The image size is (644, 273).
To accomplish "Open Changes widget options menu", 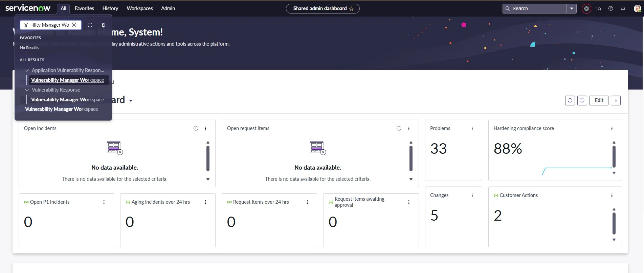I will (472, 195).
